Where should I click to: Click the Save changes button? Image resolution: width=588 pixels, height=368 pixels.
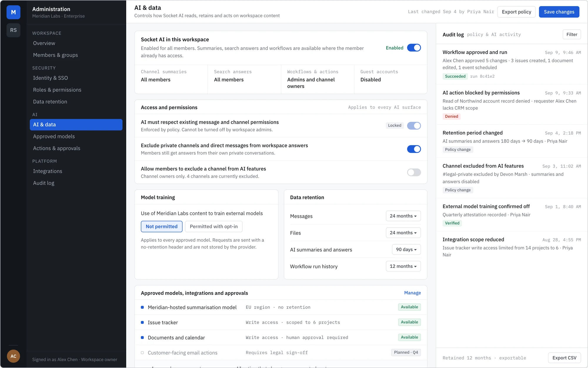pyautogui.click(x=559, y=12)
